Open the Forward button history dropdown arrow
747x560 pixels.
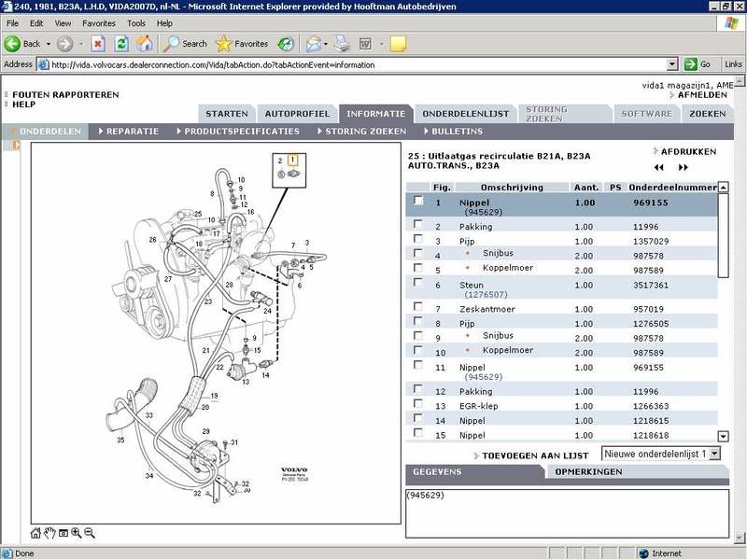(x=81, y=44)
